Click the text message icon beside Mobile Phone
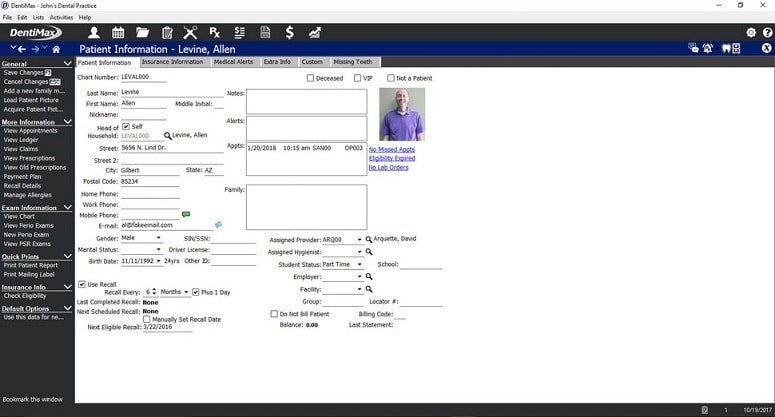 pyautogui.click(x=186, y=214)
